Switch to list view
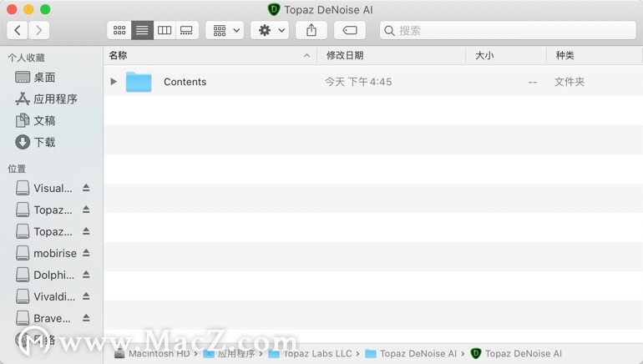The height and width of the screenshot is (364, 643). pos(142,30)
